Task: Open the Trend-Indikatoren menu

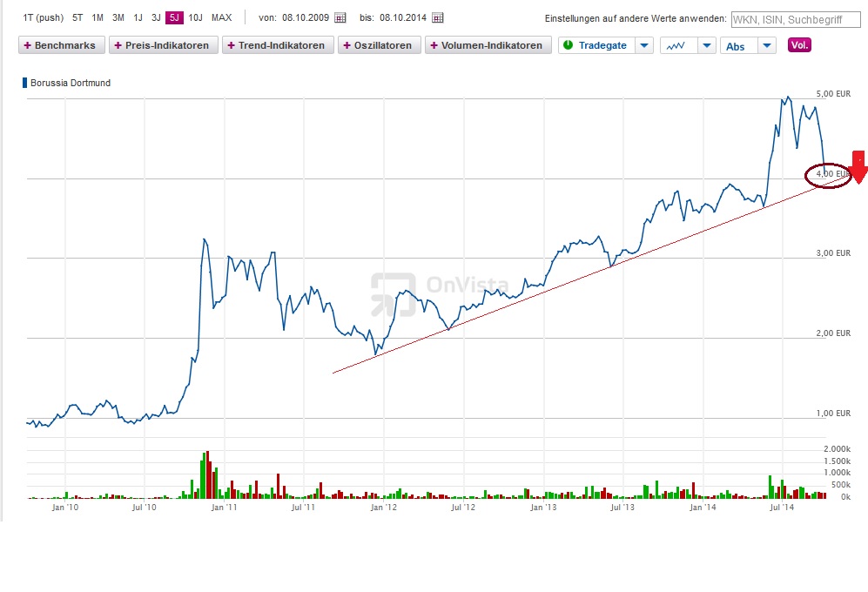Action: 278,45
